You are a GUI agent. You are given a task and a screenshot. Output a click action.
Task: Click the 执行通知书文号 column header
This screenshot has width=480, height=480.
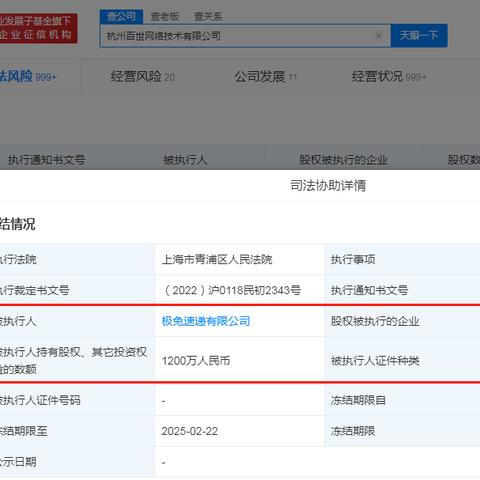click(x=46, y=160)
